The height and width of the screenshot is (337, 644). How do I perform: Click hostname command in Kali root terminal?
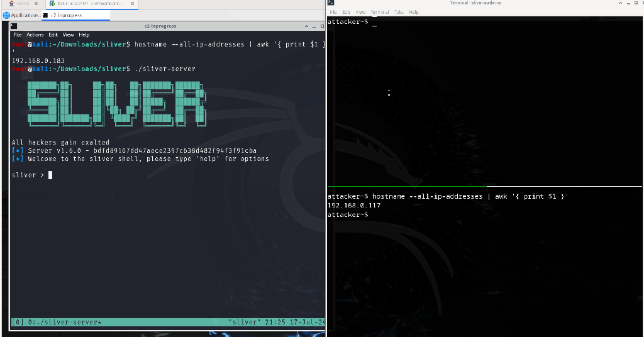point(230,45)
